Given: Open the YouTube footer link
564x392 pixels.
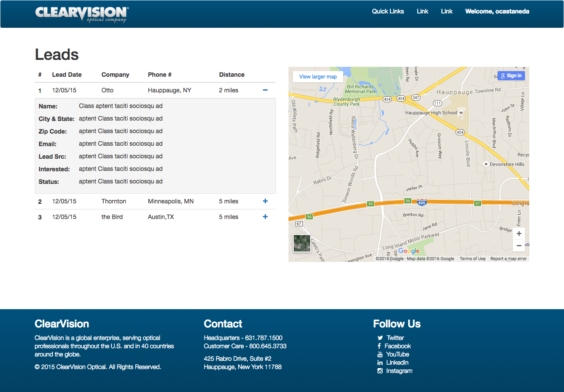Looking at the screenshot, I should click(398, 354).
